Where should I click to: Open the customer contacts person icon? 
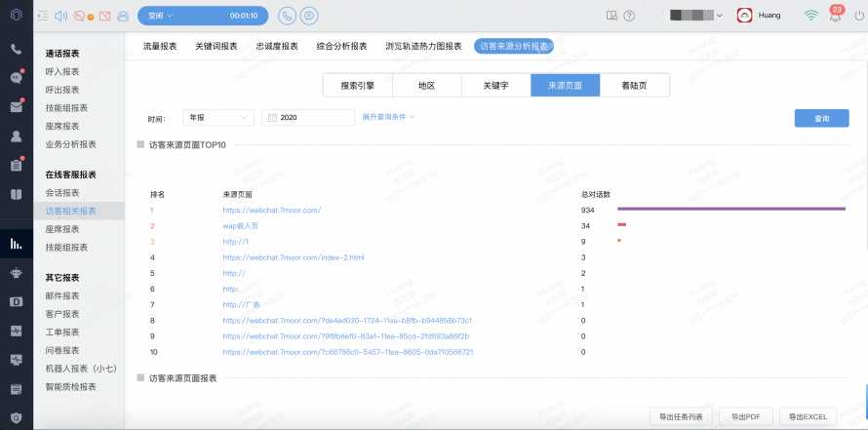click(16, 136)
